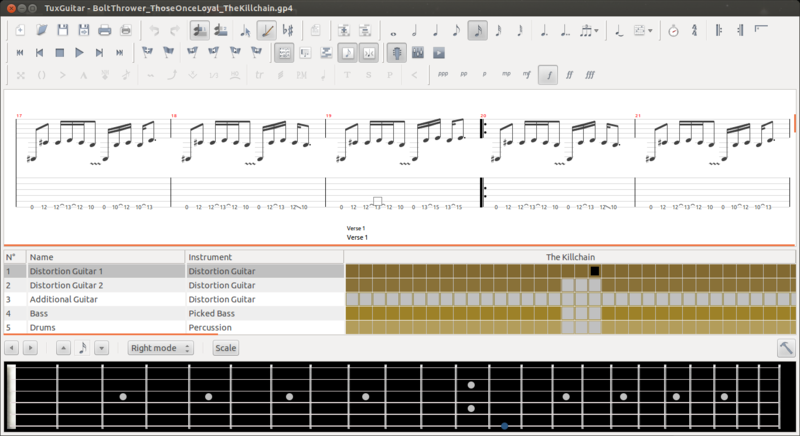Click the fretboard settings hammer button
The width and height of the screenshot is (800, 436).
point(786,348)
